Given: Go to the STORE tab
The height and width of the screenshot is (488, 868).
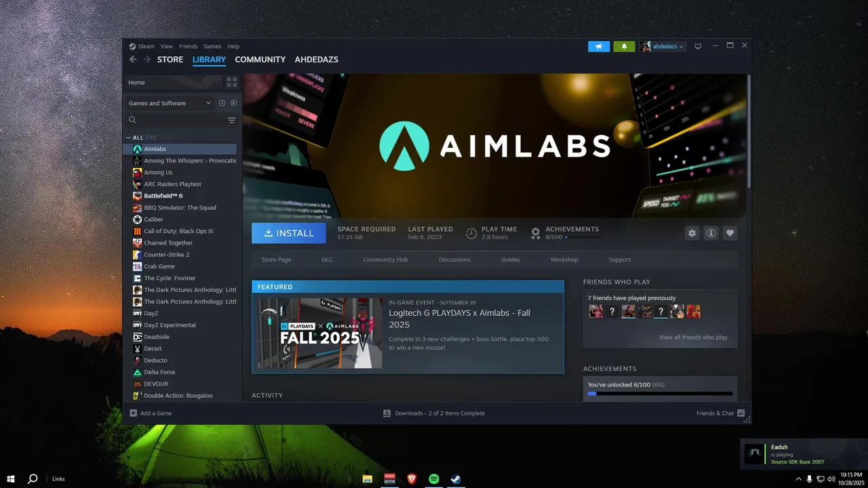Looking at the screenshot, I should [170, 60].
